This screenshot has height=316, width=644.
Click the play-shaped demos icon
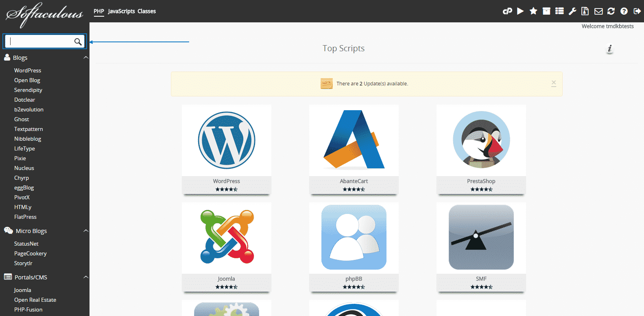[x=520, y=11]
